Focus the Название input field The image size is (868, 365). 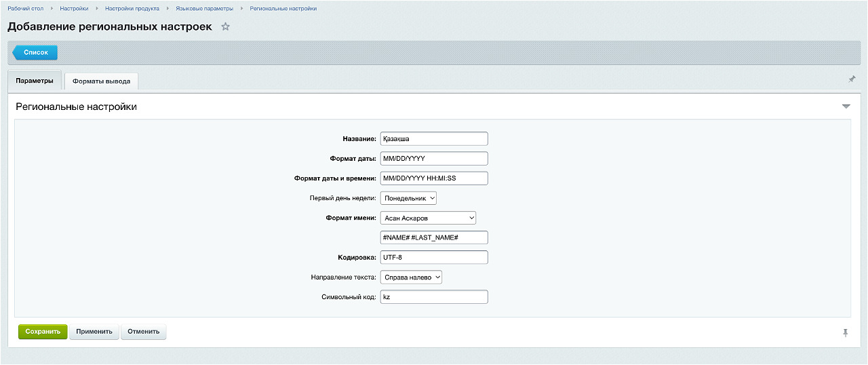click(434, 138)
